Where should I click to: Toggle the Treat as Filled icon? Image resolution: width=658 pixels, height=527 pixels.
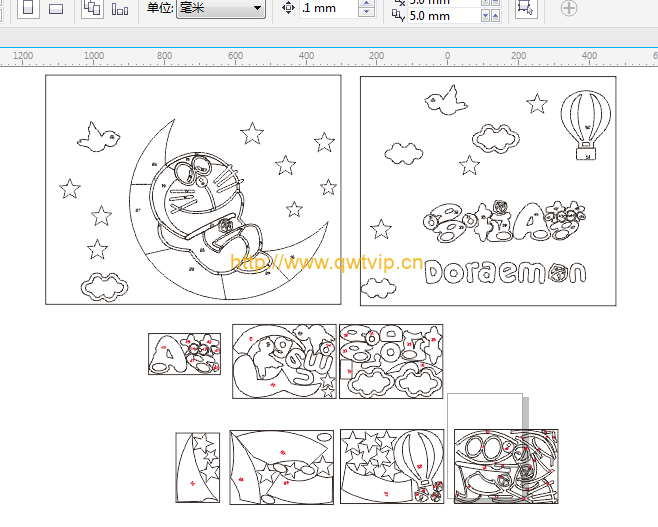[x=526, y=8]
